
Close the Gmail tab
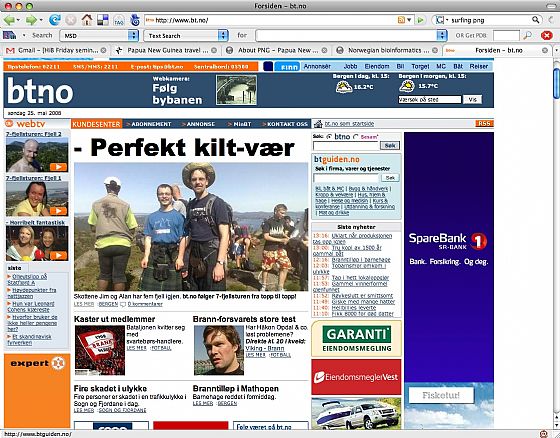coord(103,50)
